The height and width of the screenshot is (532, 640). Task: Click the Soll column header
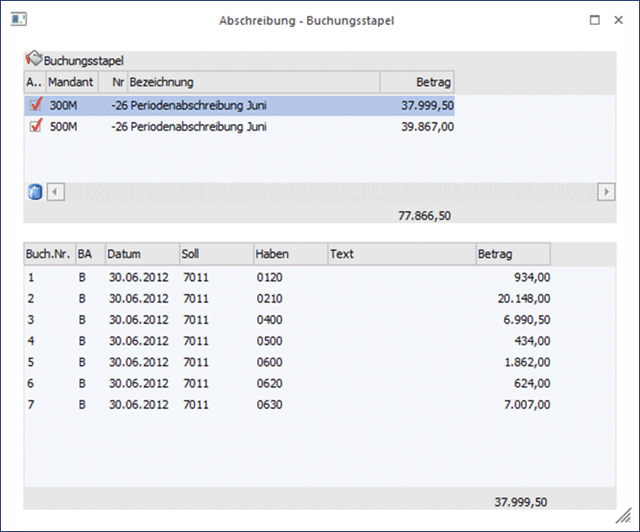coord(215,254)
